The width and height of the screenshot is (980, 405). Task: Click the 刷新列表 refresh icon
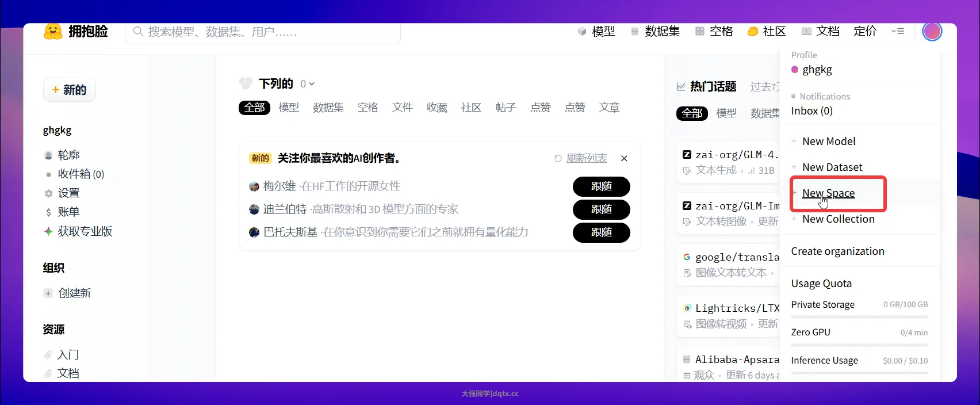point(558,158)
